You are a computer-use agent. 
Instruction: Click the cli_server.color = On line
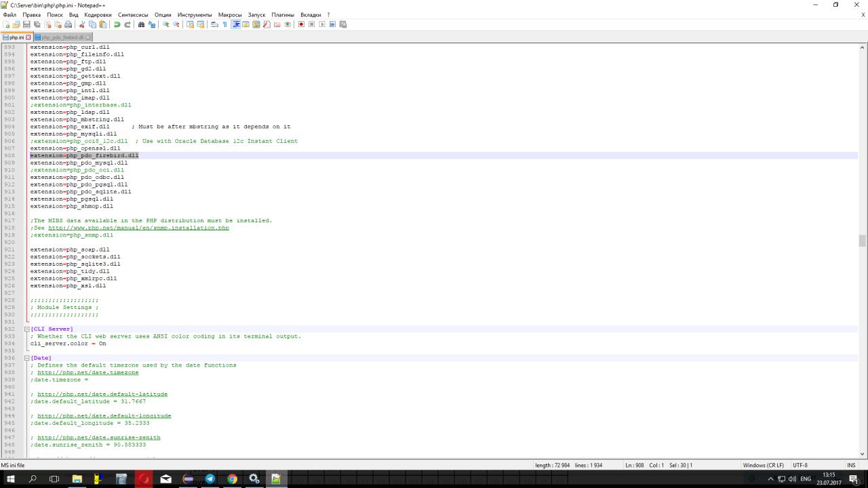68,344
